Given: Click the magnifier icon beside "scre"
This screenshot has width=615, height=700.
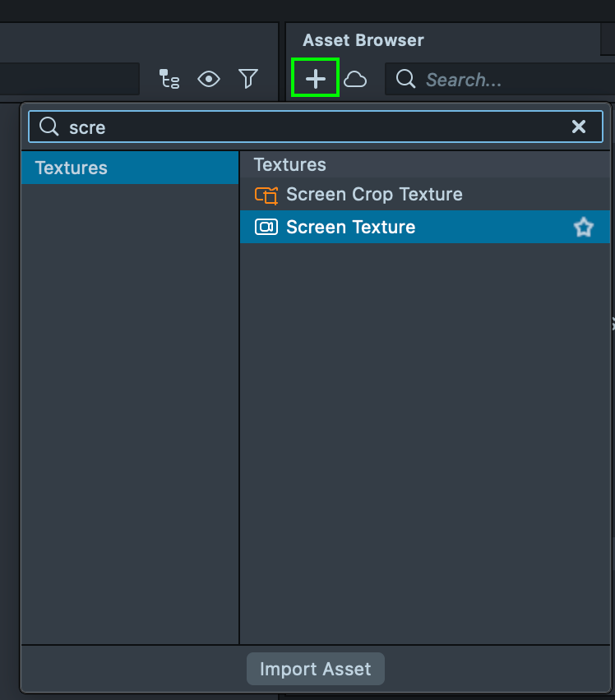Looking at the screenshot, I should click(x=49, y=127).
